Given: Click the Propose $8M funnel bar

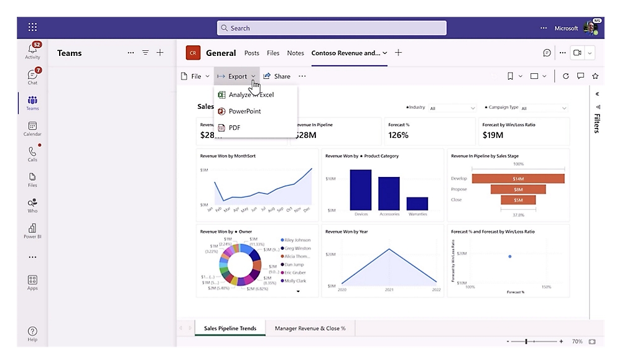Looking at the screenshot, I should [x=518, y=189].
